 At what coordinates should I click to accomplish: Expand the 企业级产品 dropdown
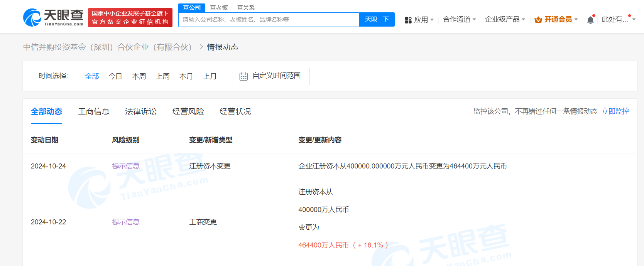[x=505, y=19]
